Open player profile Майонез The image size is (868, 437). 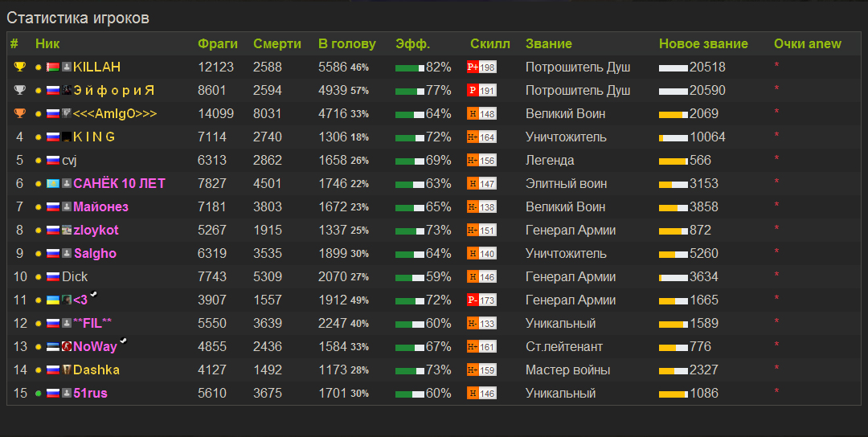100,207
